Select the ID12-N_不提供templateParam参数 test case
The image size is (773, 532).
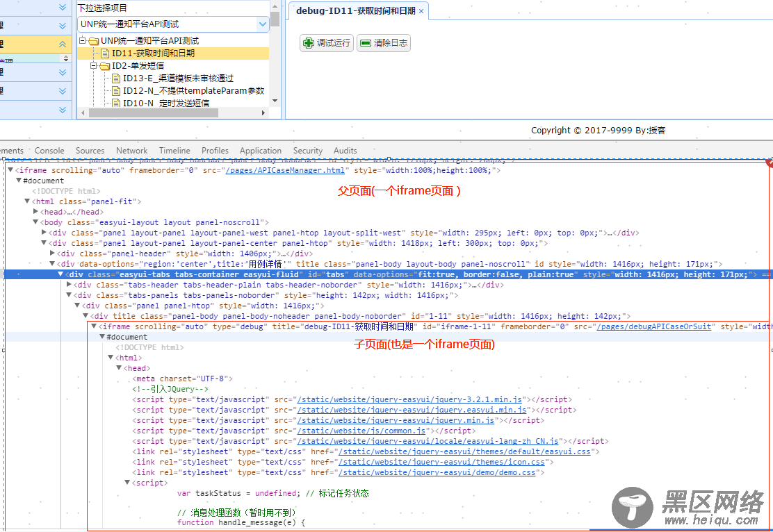pyautogui.click(x=194, y=91)
